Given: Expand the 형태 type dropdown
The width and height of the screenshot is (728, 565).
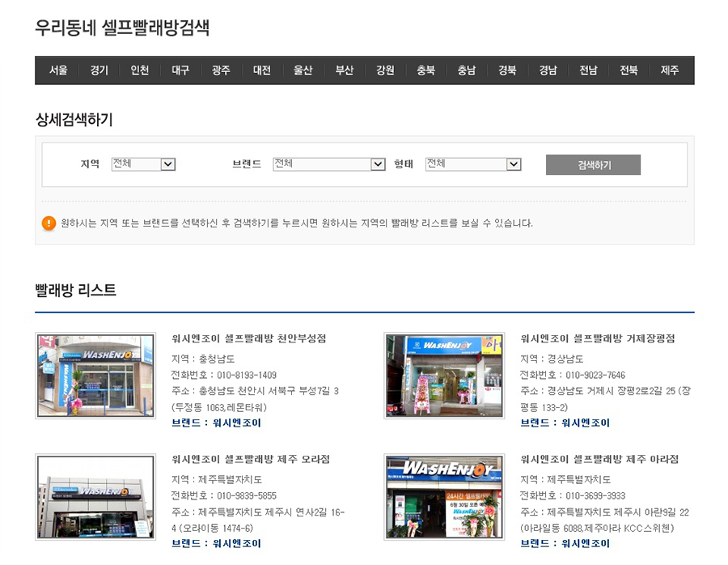Looking at the screenshot, I should click(x=472, y=164).
